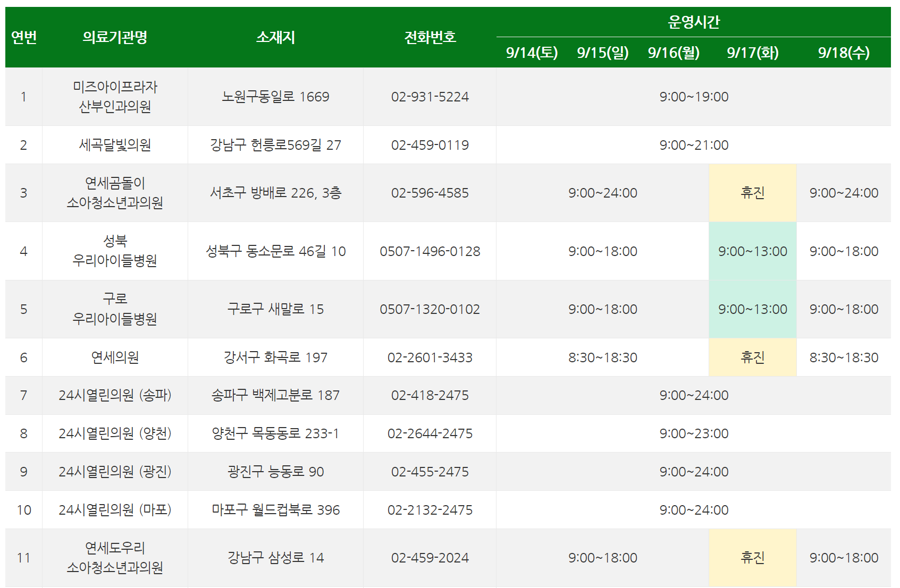Click address 송파구 백제고분로 187
The width and height of the screenshot is (900, 588).
(x=275, y=395)
